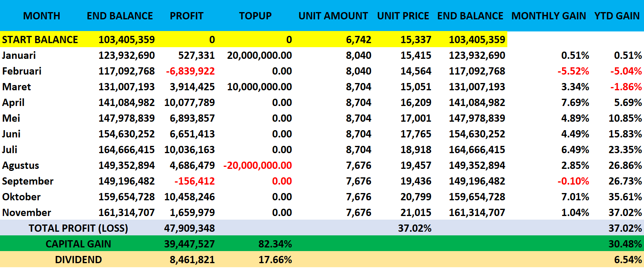Click the YTD GAIN column header
The height and width of the screenshot is (268, 644).
pos(617,16)
